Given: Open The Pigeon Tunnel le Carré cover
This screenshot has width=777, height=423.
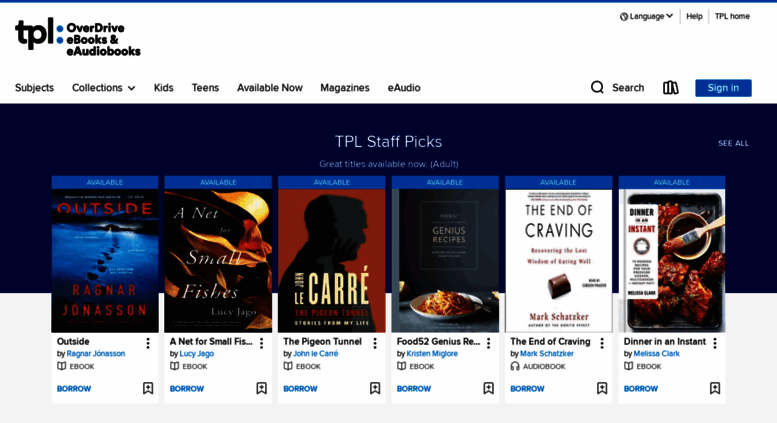Looking at the screenshot, I should click(332, 261).
